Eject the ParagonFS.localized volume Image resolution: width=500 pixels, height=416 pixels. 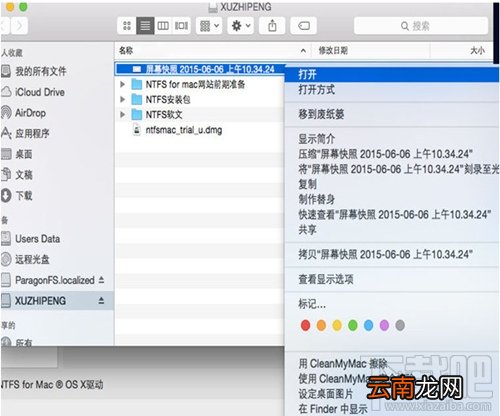[x=101, y=280]
